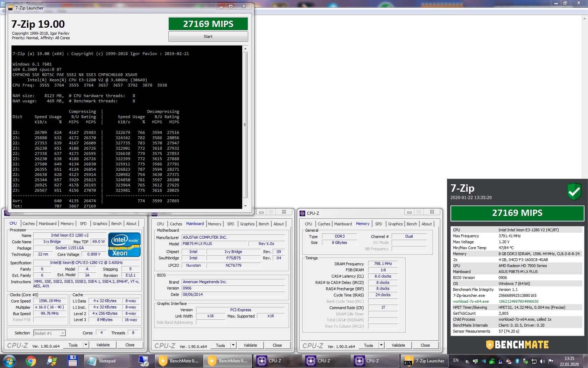
Task: Click Validate in CPU-Z Memory window
Action: 398,345
